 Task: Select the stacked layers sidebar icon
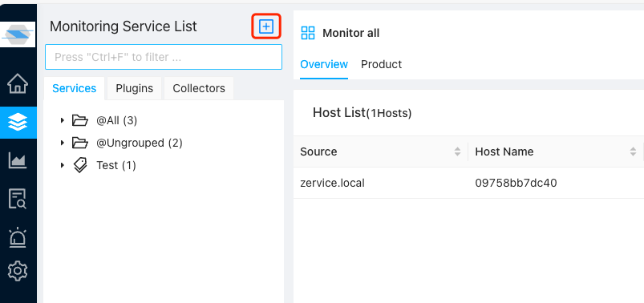click(x=18, y=123)
